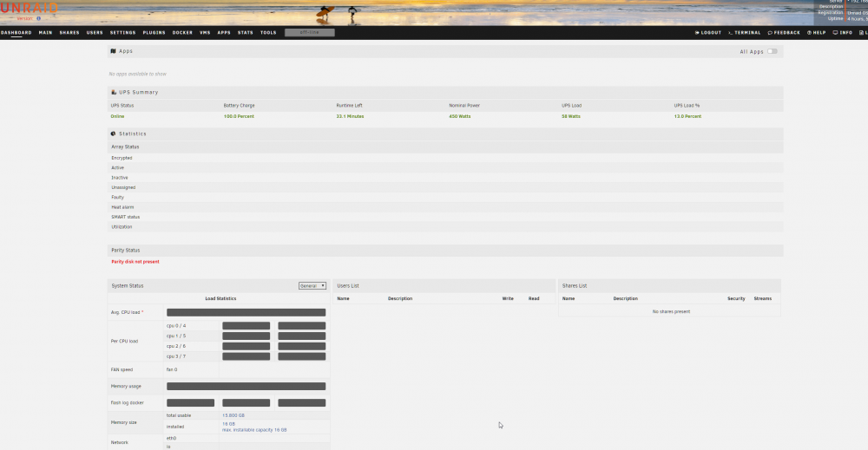Go to the Stats tab

(x=246, y=33)
